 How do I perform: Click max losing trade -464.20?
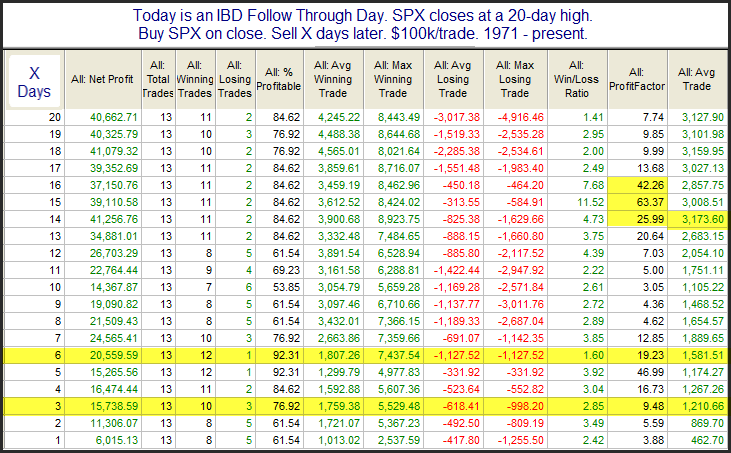click(x=524, y=185)
